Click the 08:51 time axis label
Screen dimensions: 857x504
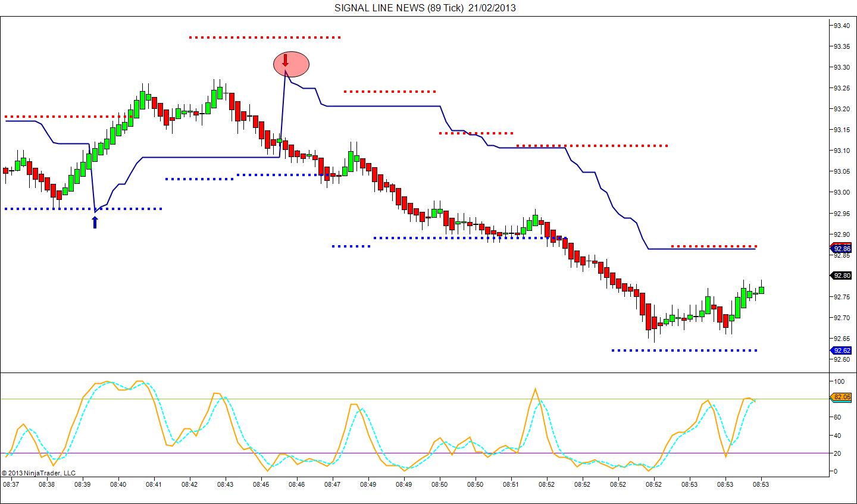[x=511, y=485]
